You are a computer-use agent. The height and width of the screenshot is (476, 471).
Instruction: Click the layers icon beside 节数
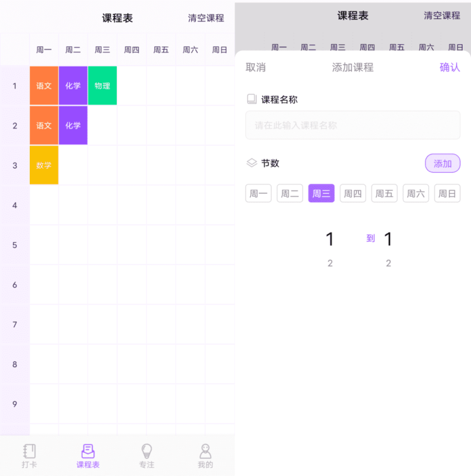click(x=252, y=162)
